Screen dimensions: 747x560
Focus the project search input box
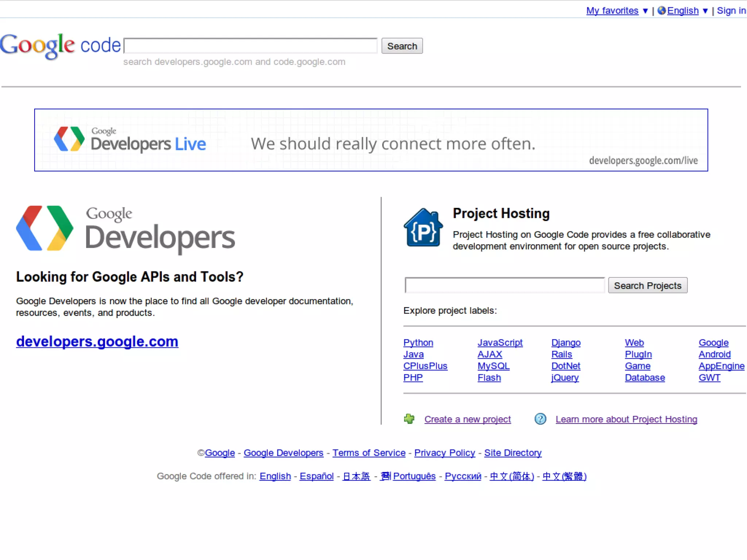[x=504, y=285]
